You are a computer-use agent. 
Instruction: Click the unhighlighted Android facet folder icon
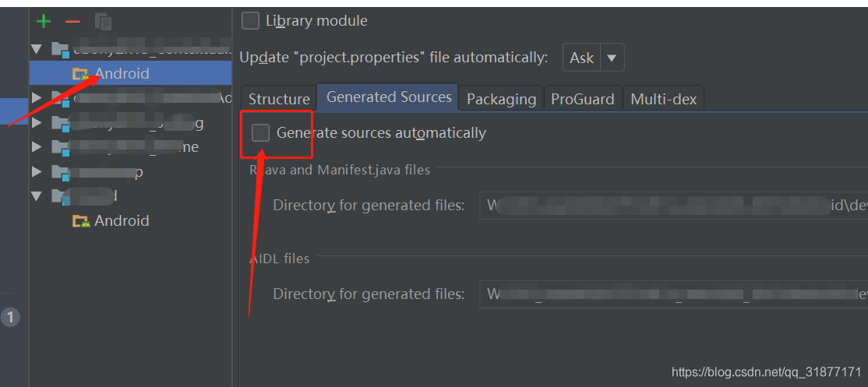tap(81, 221)
